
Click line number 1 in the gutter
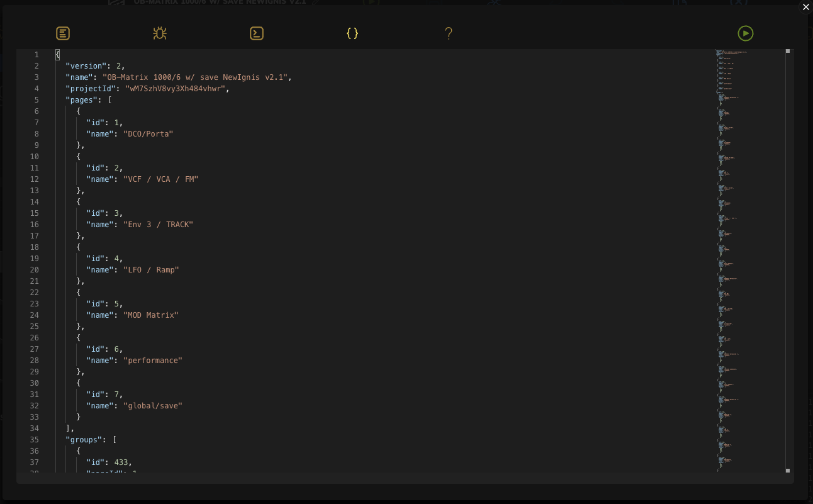36,55
